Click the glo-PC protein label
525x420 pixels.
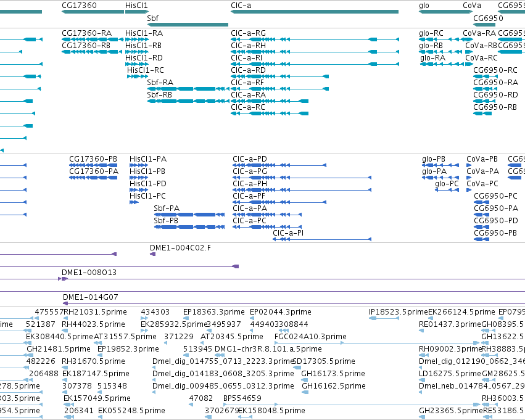coord(447,184)
